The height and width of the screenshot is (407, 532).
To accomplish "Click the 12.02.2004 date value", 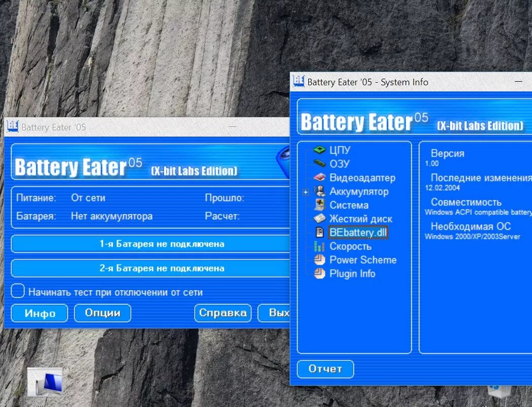I will [442, 188].
